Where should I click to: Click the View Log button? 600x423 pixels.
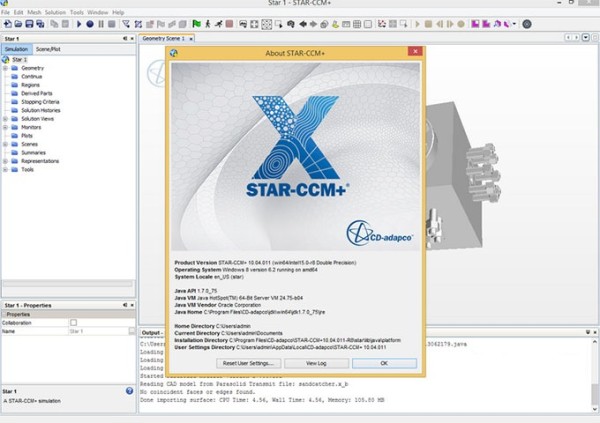pos(316,363)
